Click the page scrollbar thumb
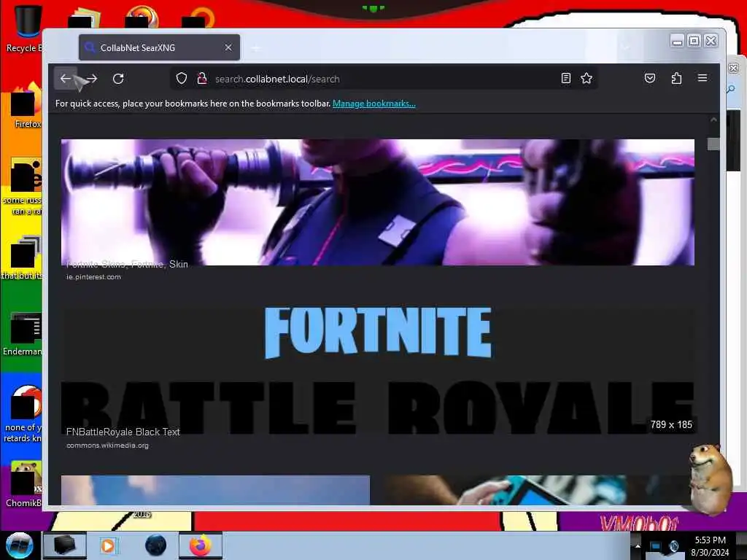The image size is (747, 560). pos(713,144)
